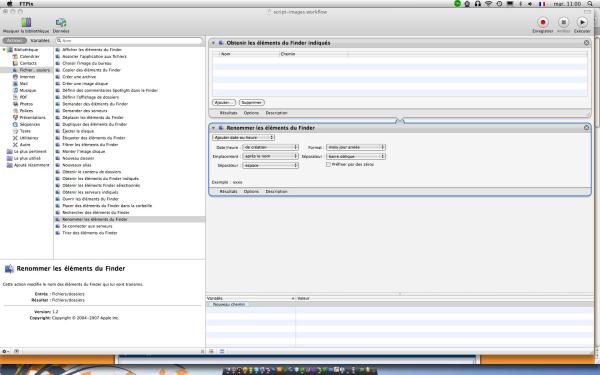This screenshot has height=375, width=600.
Task: Run the workflow with the Exécuter button
Action: [582, 22]
